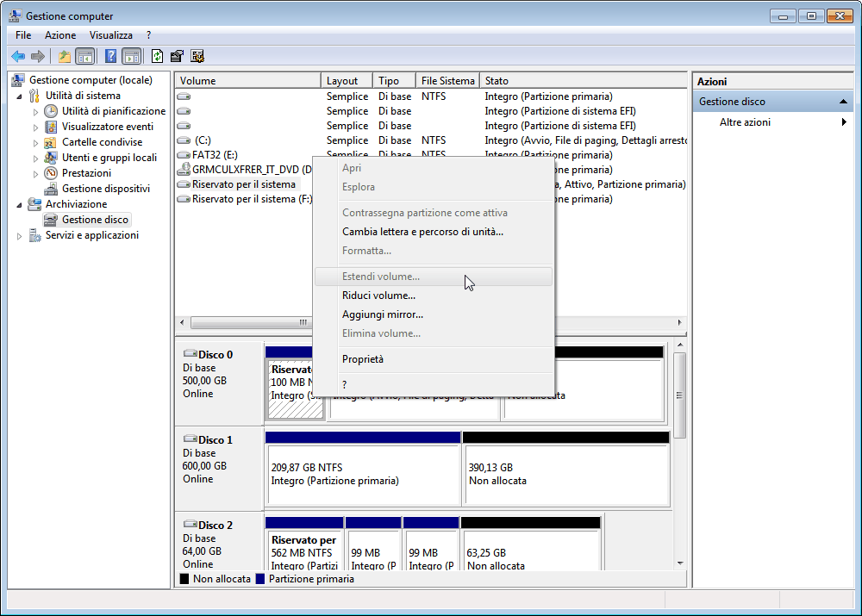The width and height of the screenshot is (862, 616).
Task: Click the blue Help question mark icon
Action: [x=110, y=57]
